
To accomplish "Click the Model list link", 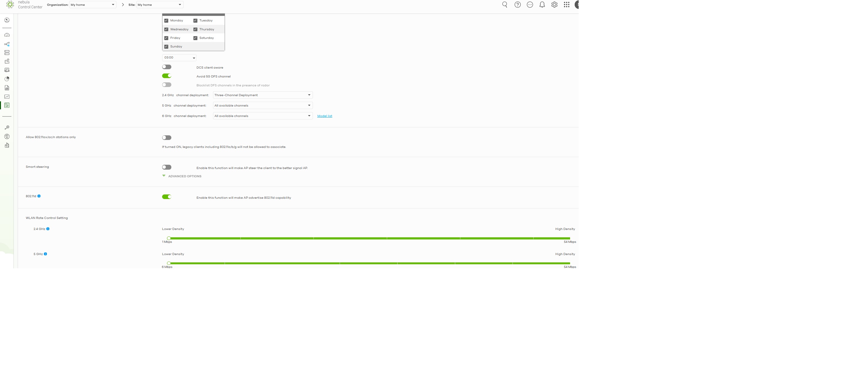I will (325, 116).
